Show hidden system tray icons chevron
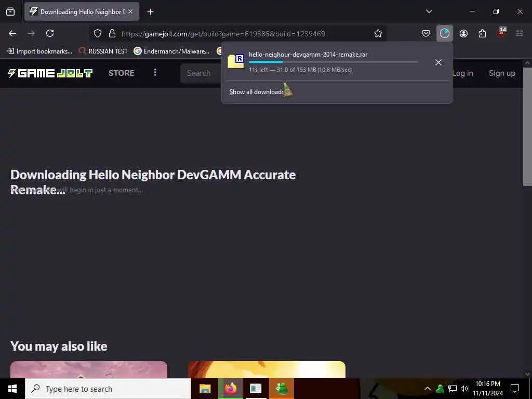532x399 pixels. [428, 389]
